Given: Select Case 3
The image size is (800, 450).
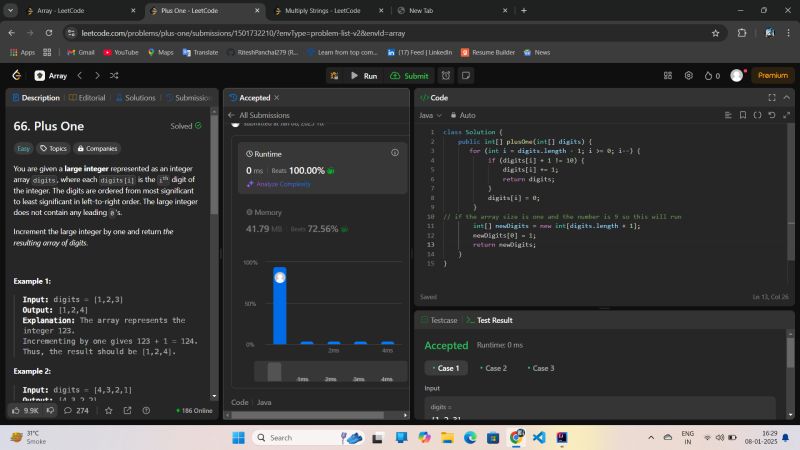Looking at the screenshot, I should pyautogui.click(x=541, y=368).
